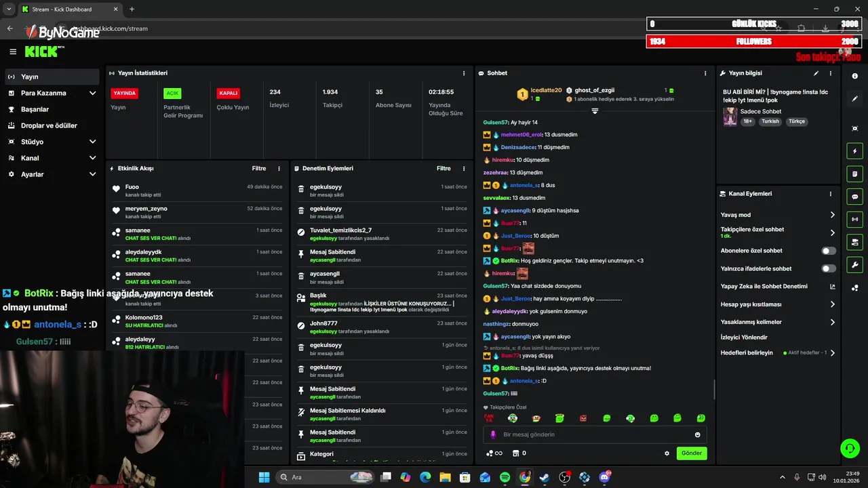868x488 pixels.
Task: Click the bubbles icon at rail bottom
Action: (854, 287)
